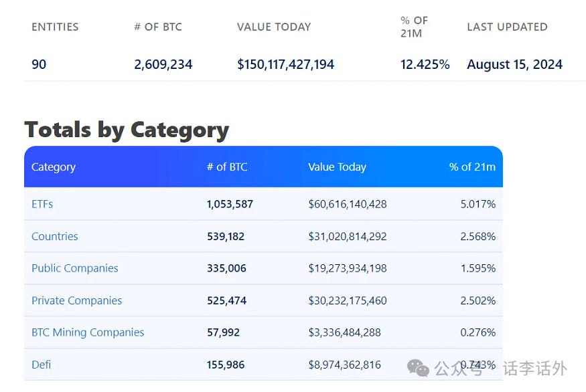Click the Defi category link
The height and width of the screenshot is (392, 586).
point(41,365)
